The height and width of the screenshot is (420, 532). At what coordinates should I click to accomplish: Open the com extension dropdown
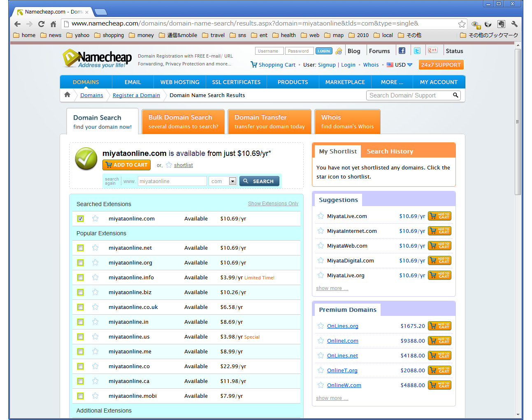click(232, 181)
